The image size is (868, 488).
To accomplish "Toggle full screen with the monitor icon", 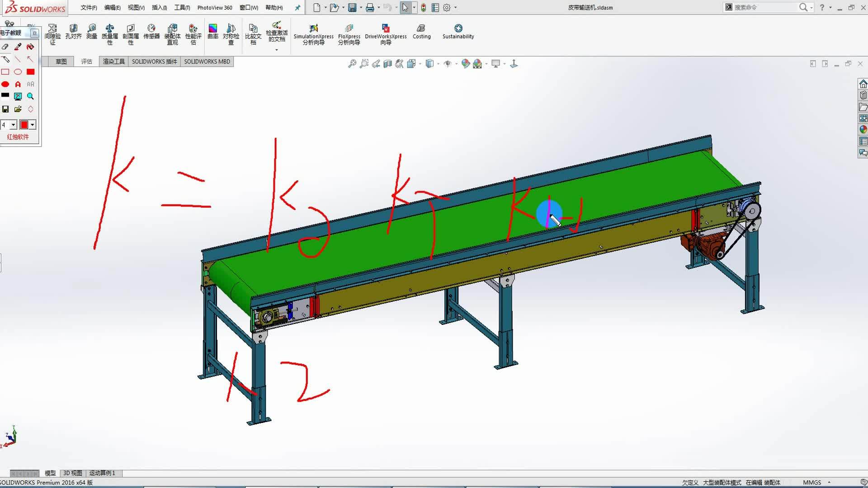I will [496, 63].
